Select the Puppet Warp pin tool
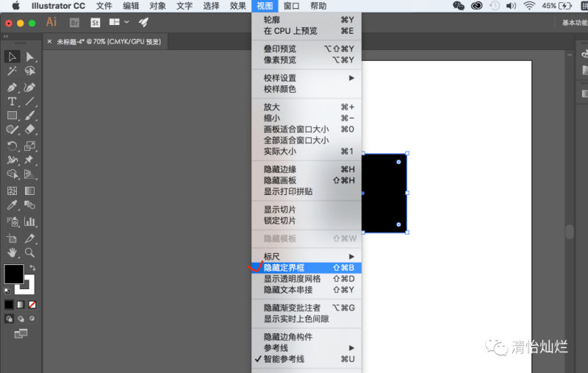The width and height of the screenshot is (588, 373). 29,160
